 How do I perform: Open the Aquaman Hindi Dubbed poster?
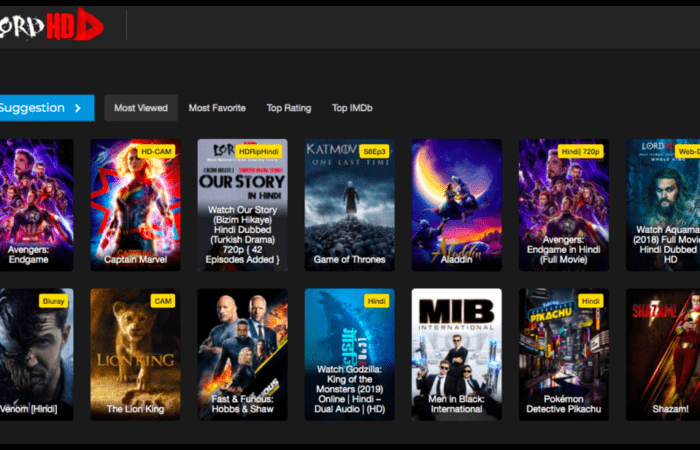pos(663,205)
